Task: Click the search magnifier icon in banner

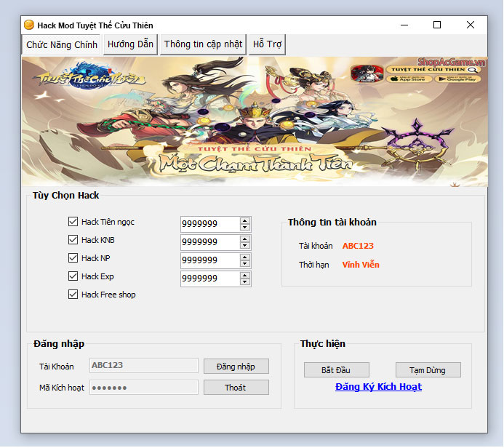Action: click(x=472, y=70)
